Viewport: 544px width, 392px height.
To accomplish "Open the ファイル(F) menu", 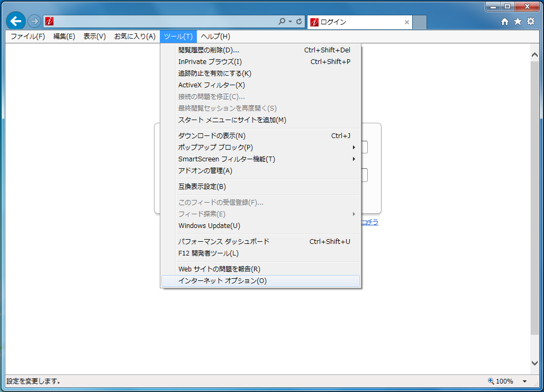I will (x=28, y=37).
